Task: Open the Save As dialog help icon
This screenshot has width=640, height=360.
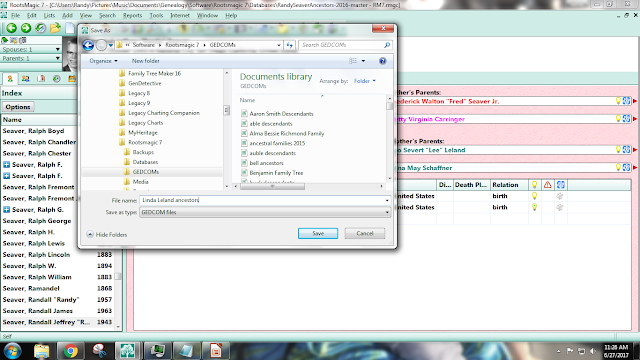Action: (382, 61)
